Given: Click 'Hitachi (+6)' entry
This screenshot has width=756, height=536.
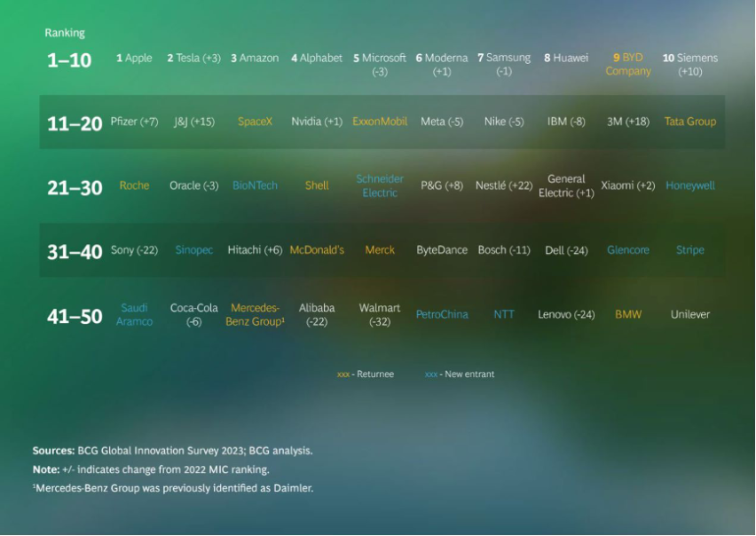Looking at the screenshot, I should 255,250.
